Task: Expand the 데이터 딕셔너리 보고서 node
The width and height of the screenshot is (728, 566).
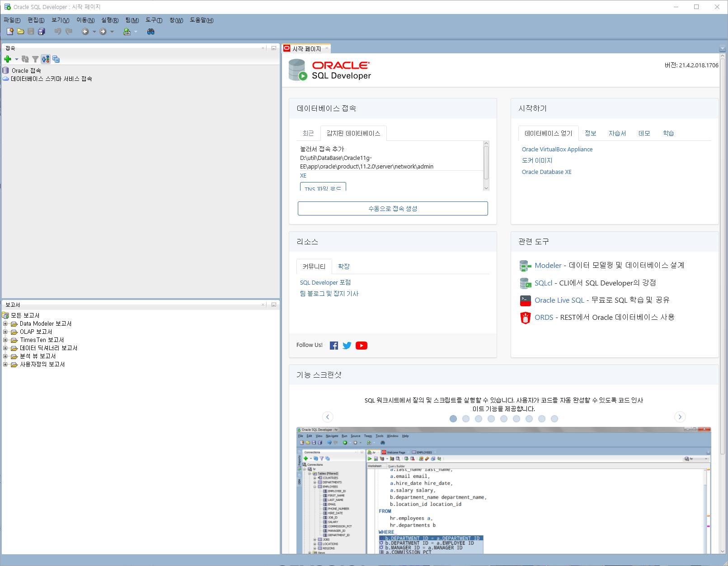Action: [x=5, y=348]
